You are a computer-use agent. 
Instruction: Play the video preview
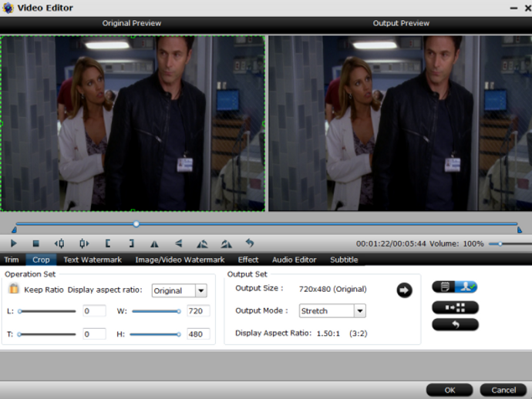(x=14, y=243)
